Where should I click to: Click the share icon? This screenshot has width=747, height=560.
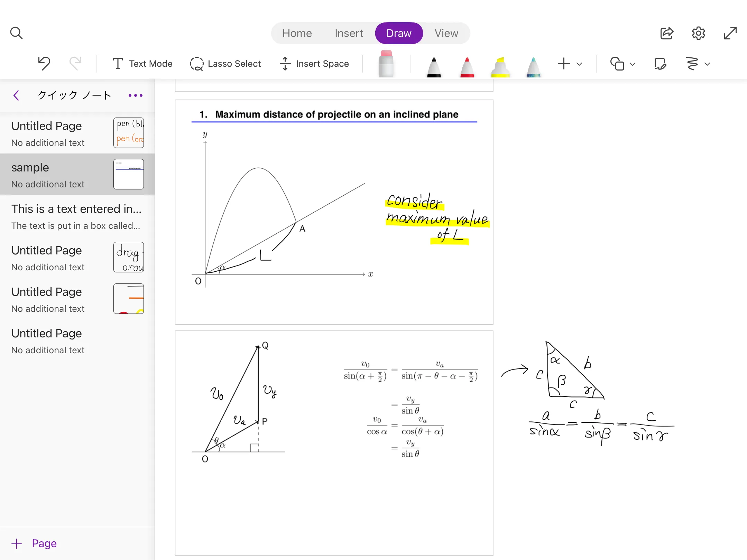pos(666,33)
